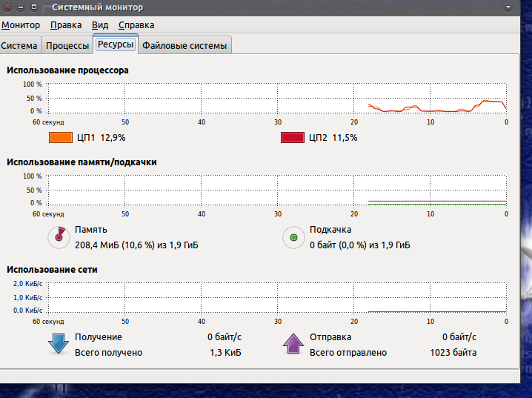The height and width of the screenshot is (398, 532).
Task: Click the red ЦП2 color swatch
Action: [x=292, y=137]
